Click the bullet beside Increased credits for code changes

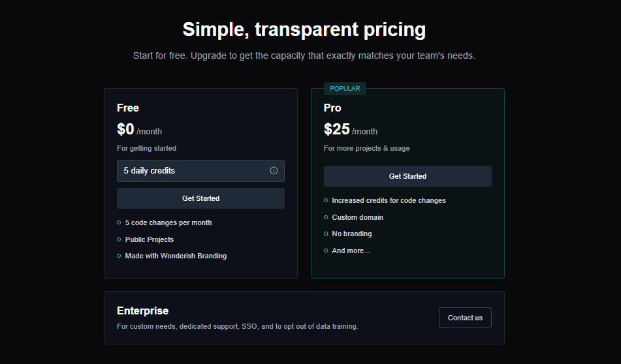click(326, 201)
